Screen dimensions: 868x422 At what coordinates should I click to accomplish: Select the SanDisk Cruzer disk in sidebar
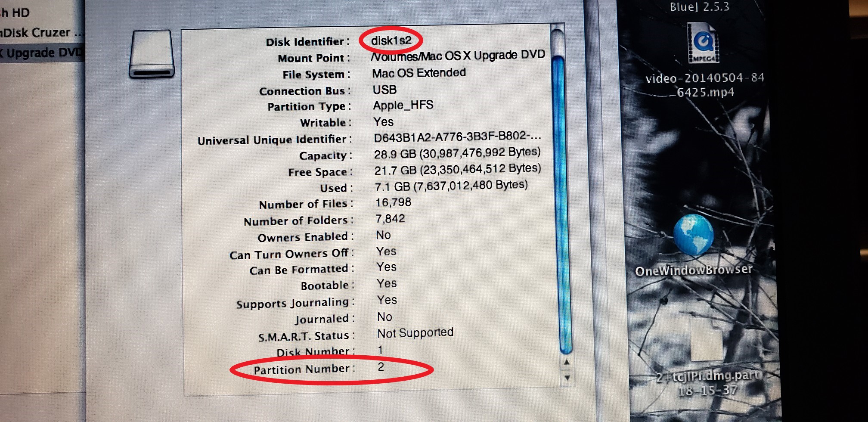[41, 33]
